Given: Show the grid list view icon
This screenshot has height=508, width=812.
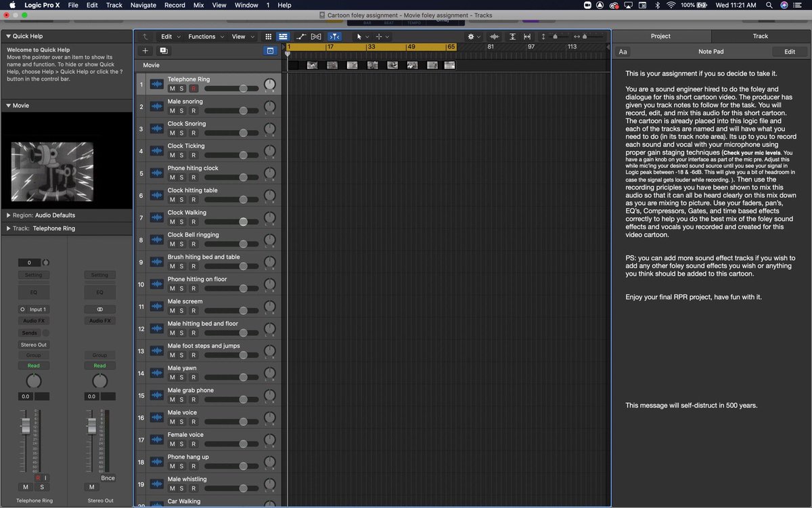Looking at the screenshot, I should tap(268, 37).
